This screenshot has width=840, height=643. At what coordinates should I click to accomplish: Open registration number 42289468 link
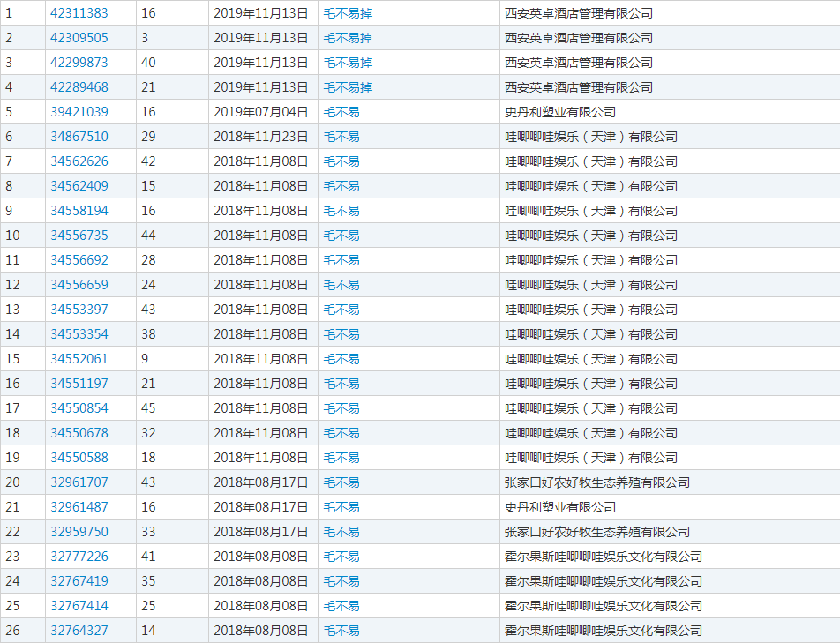pyautogui.click(x=79, y=86)
